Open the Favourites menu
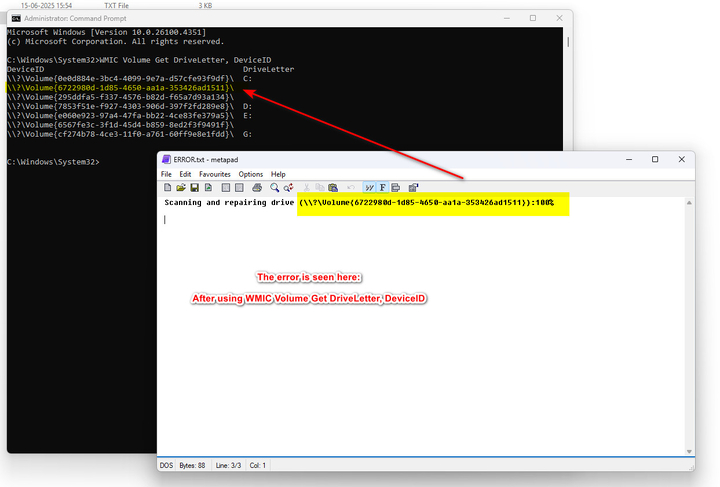The image size is (720, 487). [214, 174]
